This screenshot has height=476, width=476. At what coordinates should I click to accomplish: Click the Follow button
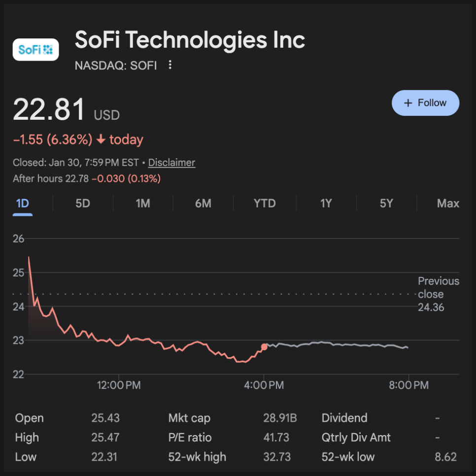tap(425, 103)
